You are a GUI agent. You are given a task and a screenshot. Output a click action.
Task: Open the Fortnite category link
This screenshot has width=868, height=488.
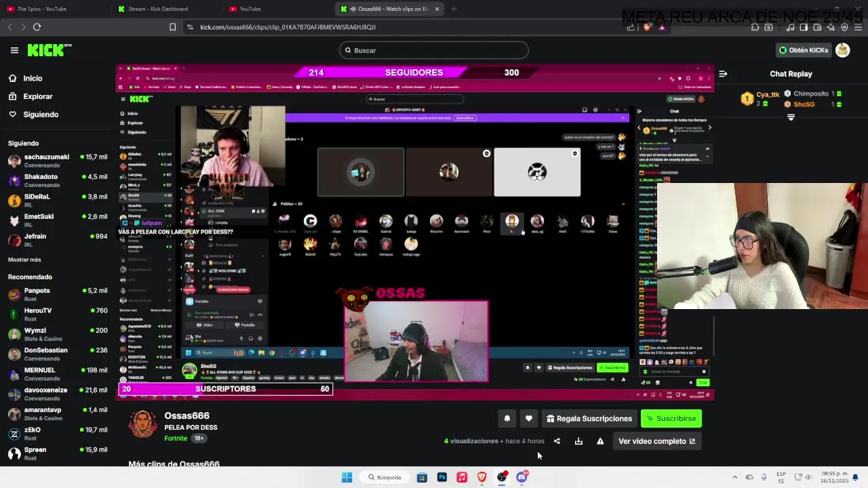[x=176, y=439]
